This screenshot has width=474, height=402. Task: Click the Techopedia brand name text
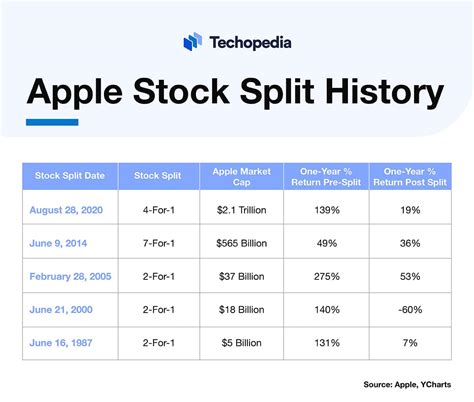click(250, 43)
